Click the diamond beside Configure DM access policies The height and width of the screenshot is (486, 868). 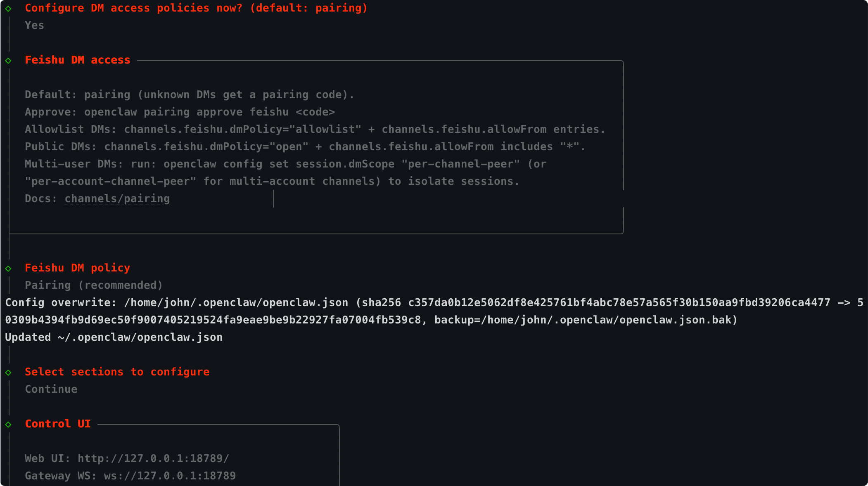[x=8, y=8]
